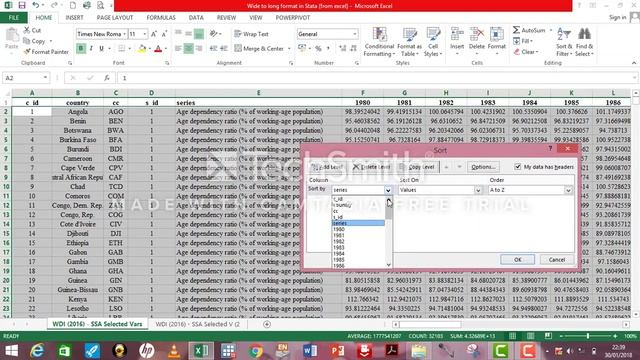The image size is (640, 360).
Task: Increase font size with large A icon
Action: coord(154,34)
